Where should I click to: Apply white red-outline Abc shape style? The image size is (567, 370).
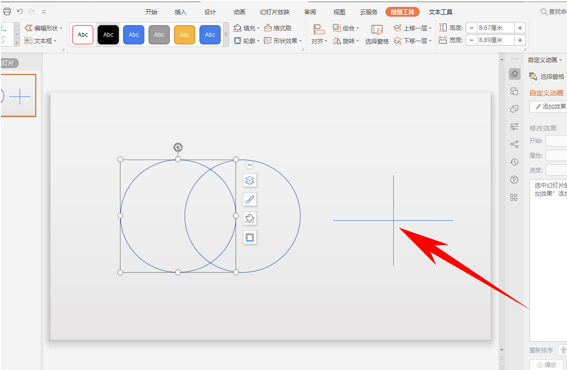pos(83,35)
